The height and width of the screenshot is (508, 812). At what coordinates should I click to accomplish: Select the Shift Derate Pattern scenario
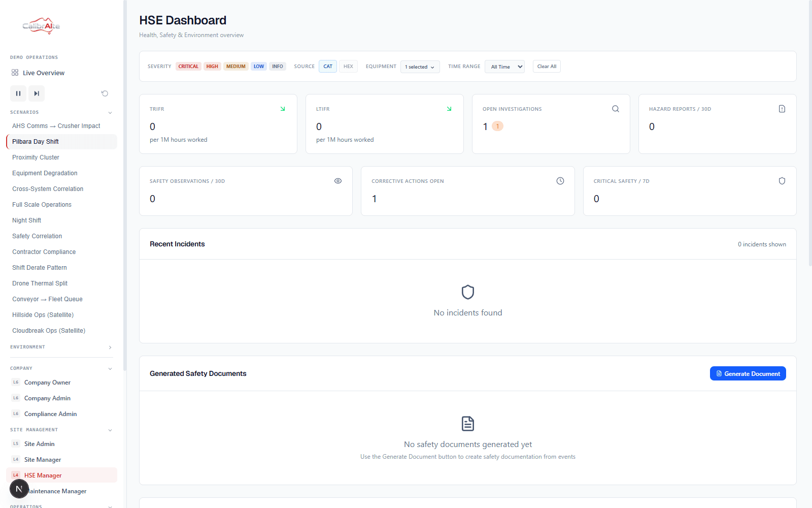(x=61, y=268)
